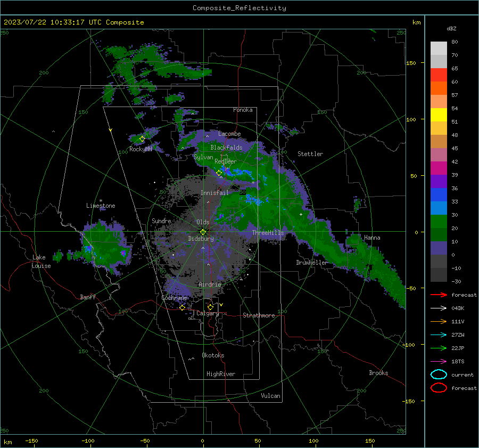This screenshot has height=448, width=479.
Task: Click the Sylvan label
Action: 203,157
